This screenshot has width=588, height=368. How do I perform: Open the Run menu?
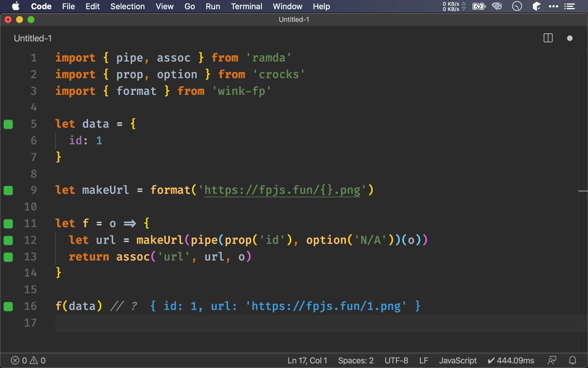point(213,6)
